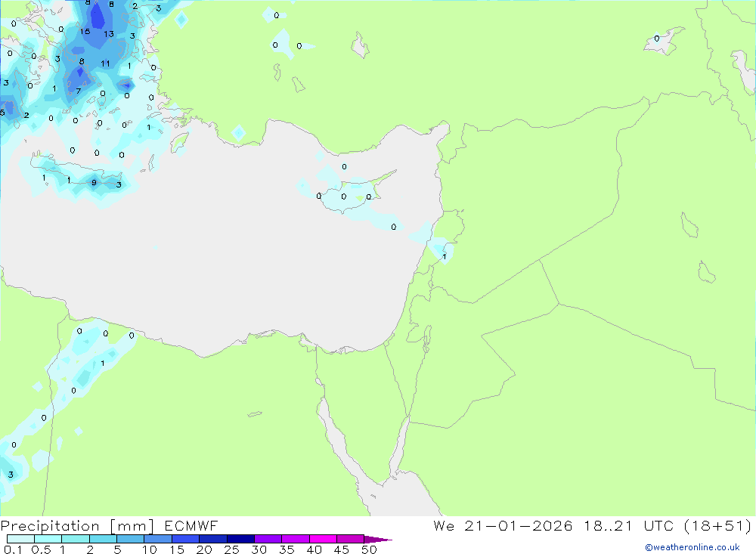Click the 'We 21-01-2026' date text
This screenshot has height=554, width=756.
click(503, 525)
